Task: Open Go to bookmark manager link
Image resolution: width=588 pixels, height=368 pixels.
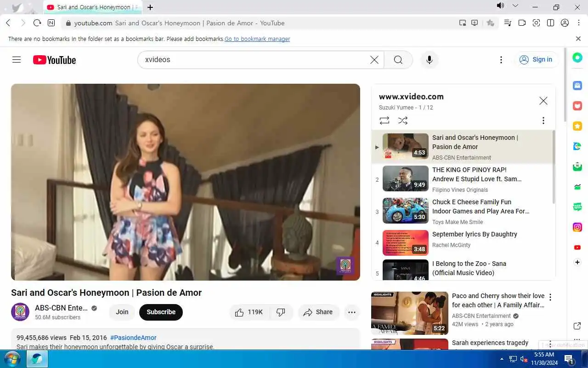Action: [x=257, y=39]
